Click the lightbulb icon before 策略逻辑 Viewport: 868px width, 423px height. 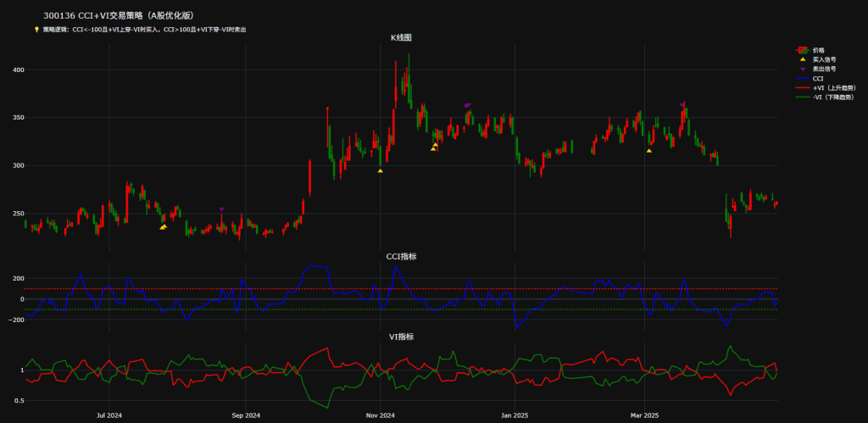click(36, 30)
